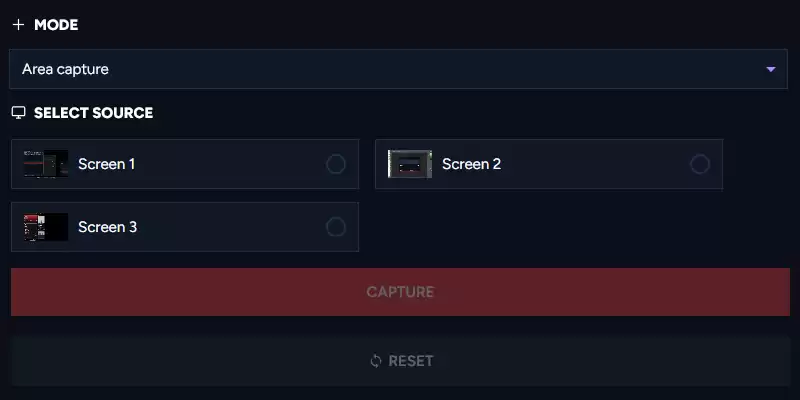Click the purple dropdown arrow

coord(770,69)
